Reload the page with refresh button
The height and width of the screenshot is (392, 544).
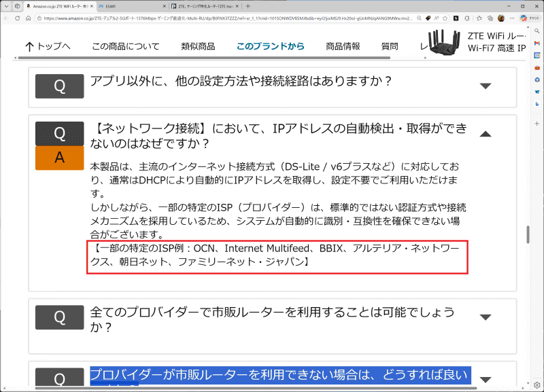pyautogui.click(x=18, y=18)
